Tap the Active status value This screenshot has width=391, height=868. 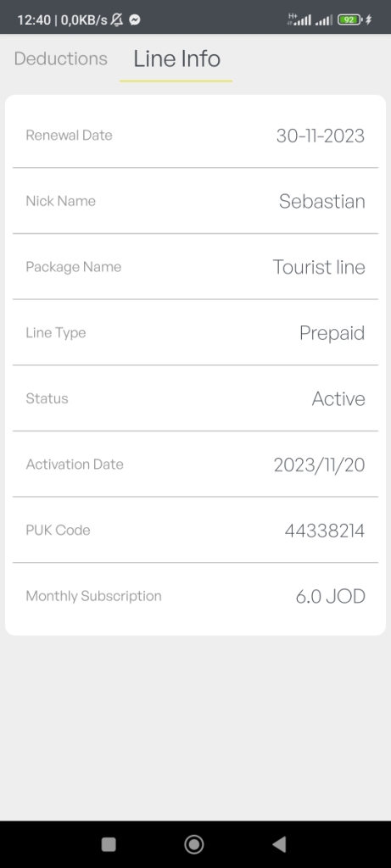[x=338, y=399]
